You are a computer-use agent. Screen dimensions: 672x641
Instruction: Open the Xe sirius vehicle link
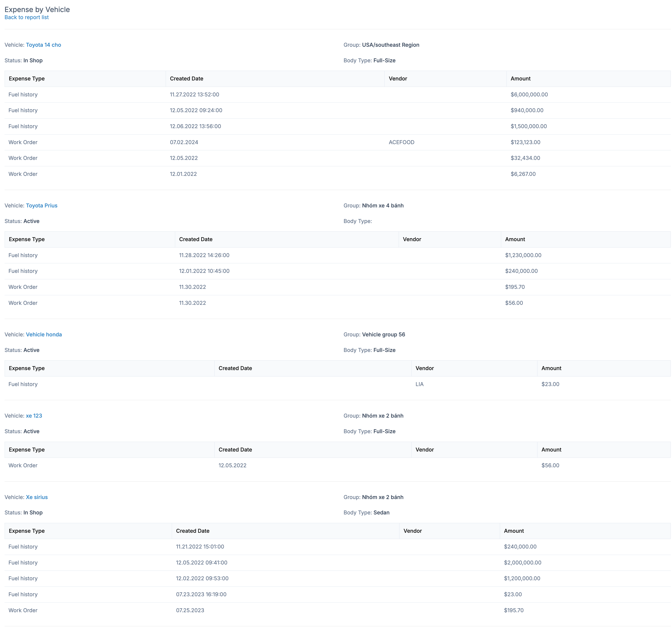36,497
